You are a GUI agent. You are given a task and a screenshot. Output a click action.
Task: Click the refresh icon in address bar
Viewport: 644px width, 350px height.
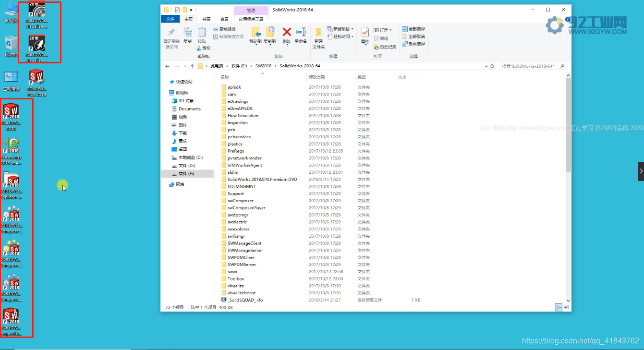pos(492,66)
